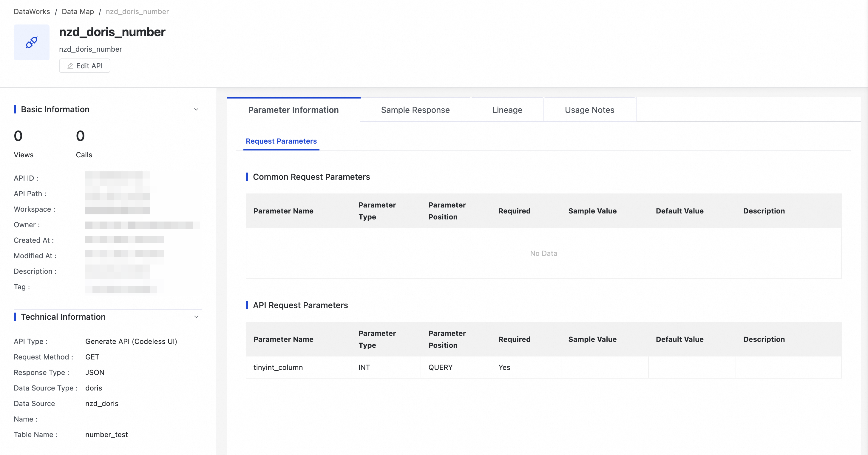Switch to the Lineage tab

tap(507, 110)
